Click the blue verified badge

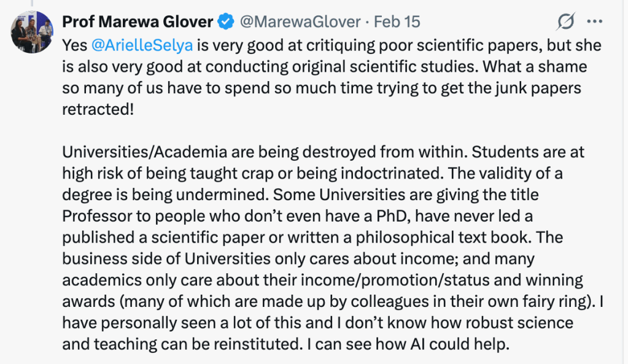coord(225,22)
